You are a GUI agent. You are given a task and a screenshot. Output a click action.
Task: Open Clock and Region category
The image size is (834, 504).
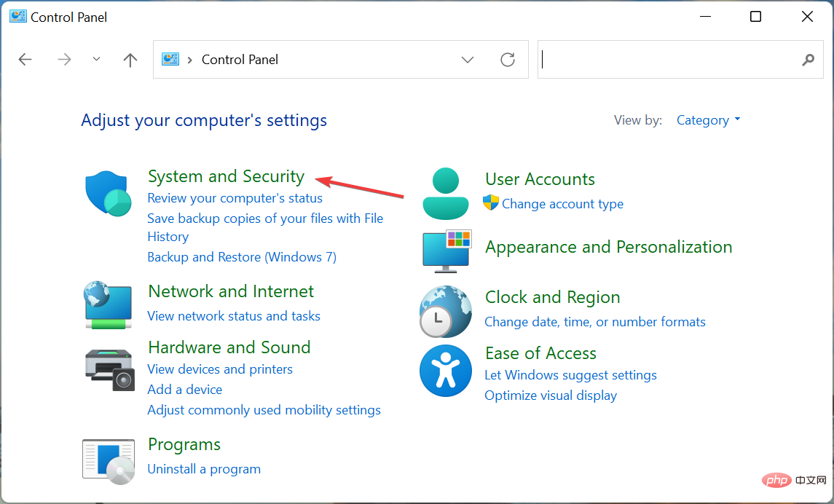(x=553, y=297)
